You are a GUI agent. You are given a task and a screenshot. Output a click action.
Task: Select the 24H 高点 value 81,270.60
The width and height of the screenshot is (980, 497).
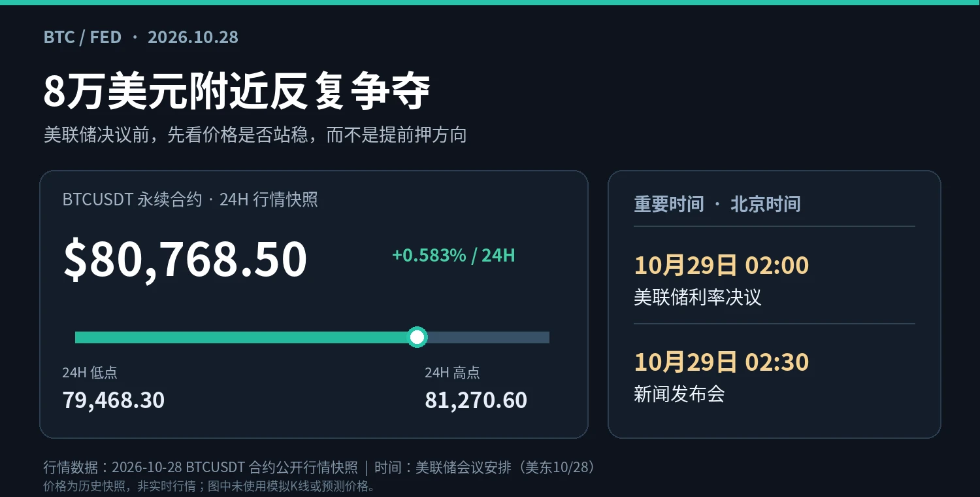[476, 400]
